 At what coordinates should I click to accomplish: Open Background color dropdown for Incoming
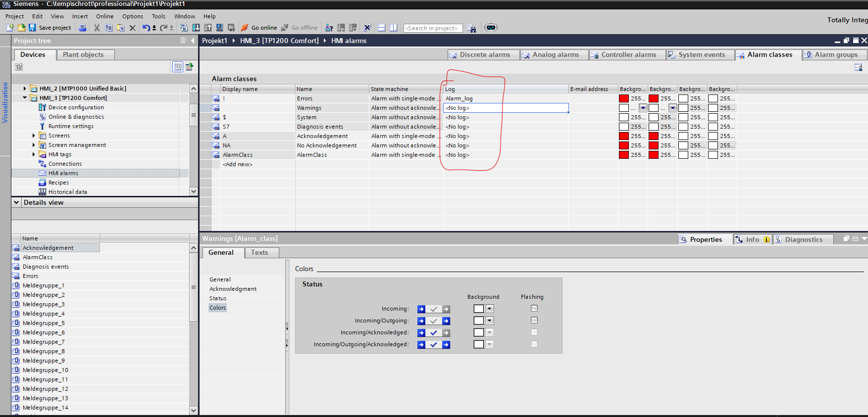(x=489, y=309)
